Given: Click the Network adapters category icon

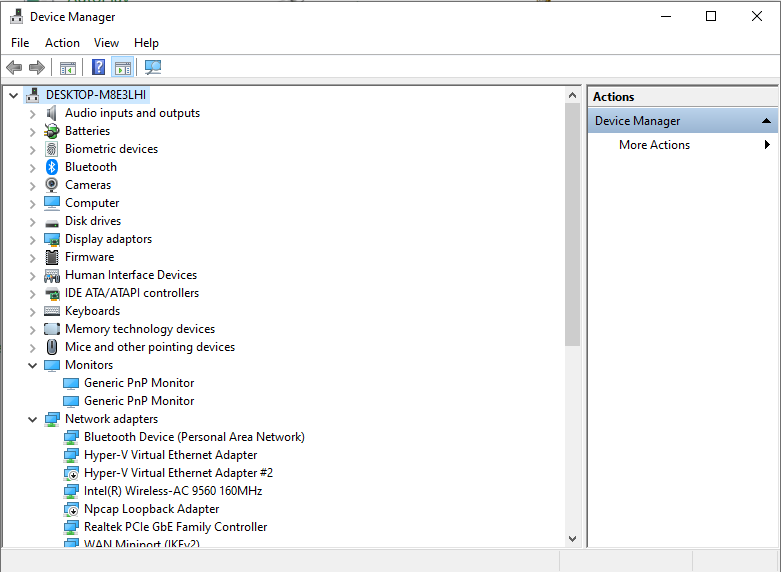Looking at the screenshot, I should click(52, 419).
